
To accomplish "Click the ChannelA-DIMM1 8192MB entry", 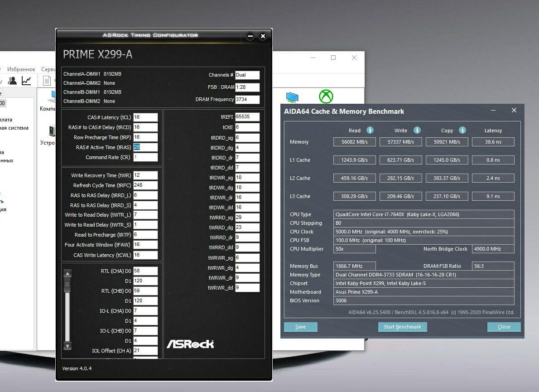I will pyautogui.click(x=92, y=74).
